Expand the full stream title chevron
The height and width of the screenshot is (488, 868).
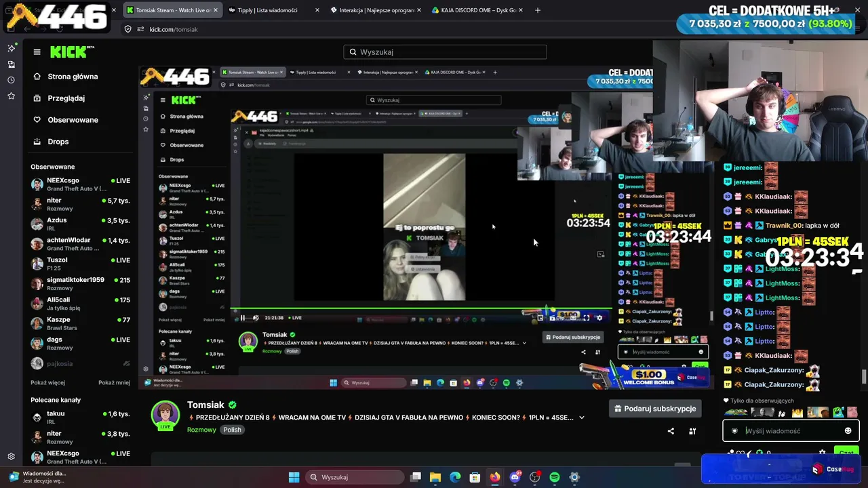pos(581,418)
